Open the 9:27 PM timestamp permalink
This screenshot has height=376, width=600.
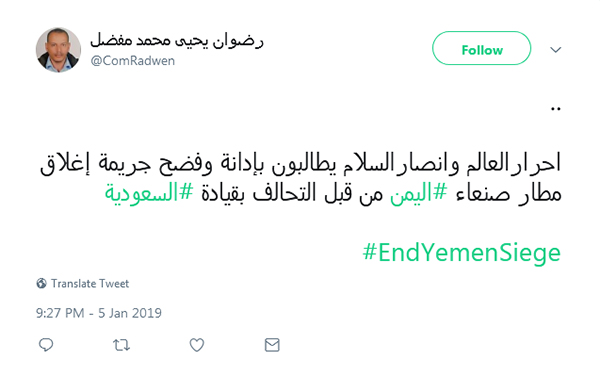coord(60,313)
